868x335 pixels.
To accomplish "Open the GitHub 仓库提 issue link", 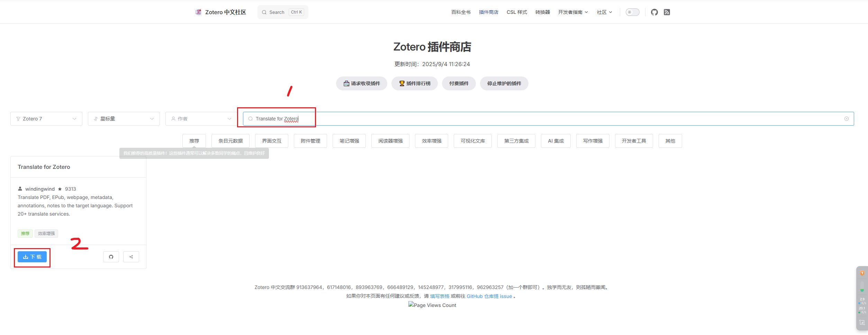I will click(489, 296).
